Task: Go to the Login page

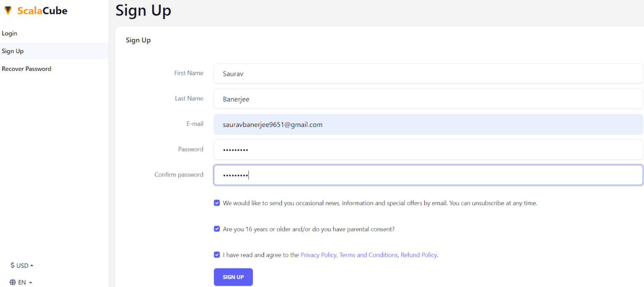Action: tap(10, 33)
